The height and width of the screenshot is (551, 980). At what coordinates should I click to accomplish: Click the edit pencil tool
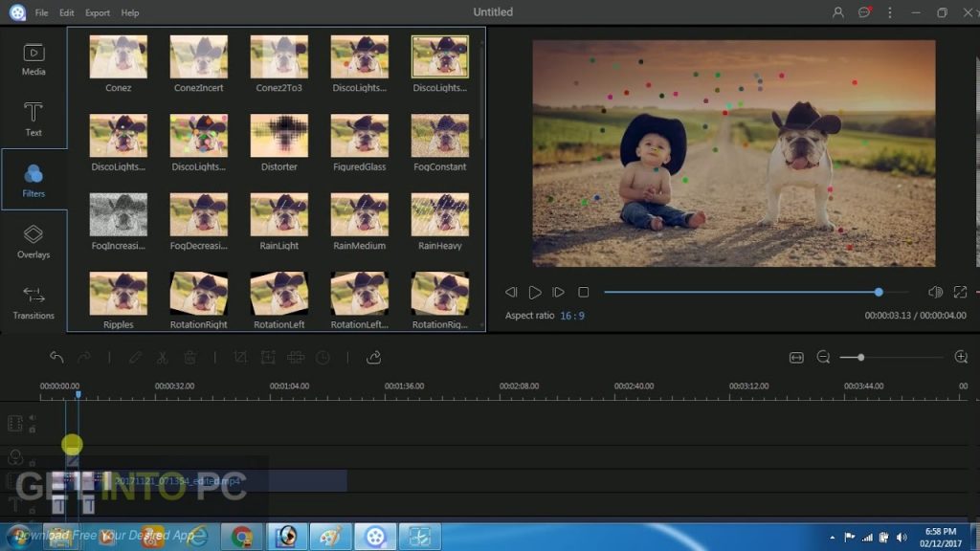[135, 358]
